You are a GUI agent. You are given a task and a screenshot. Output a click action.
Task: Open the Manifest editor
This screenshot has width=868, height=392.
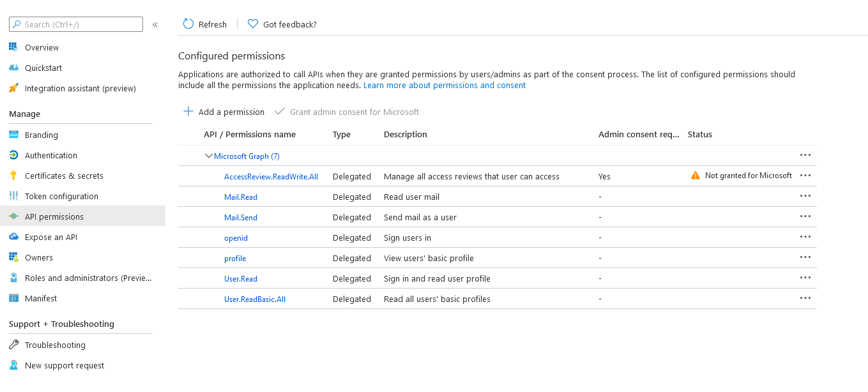pos(41,298)
